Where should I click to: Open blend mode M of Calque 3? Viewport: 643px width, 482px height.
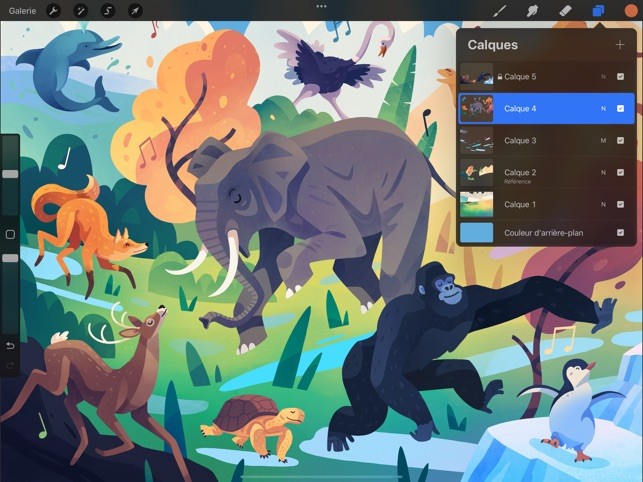coord(603,140)
